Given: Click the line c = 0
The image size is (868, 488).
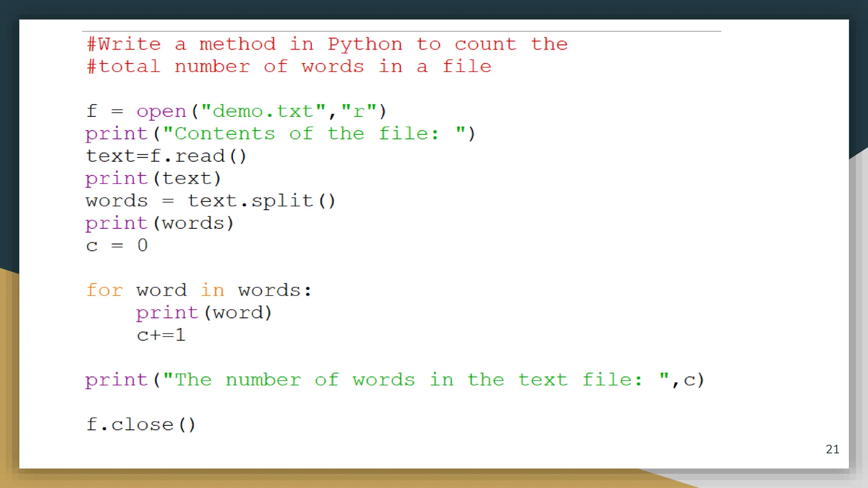Looking at the screenshot, I should (117, 246).
